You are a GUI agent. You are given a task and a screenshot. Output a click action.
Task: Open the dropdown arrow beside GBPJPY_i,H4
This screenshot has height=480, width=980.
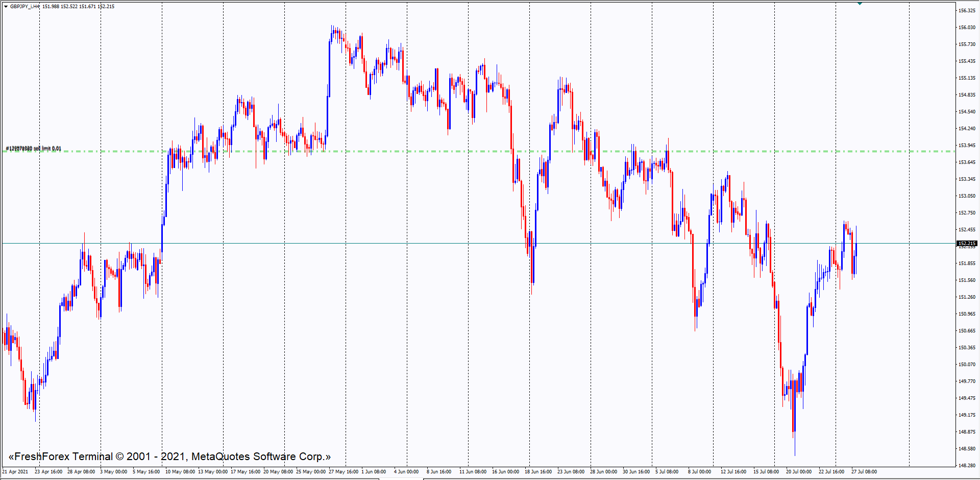coord(6,7)
